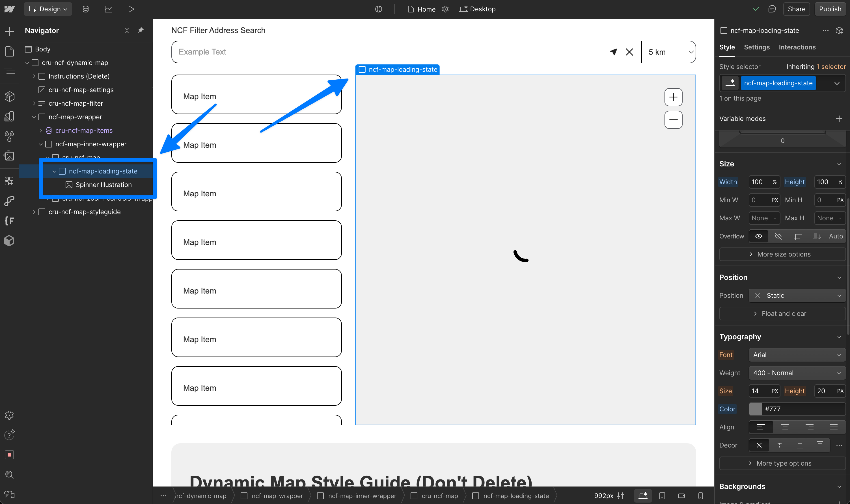Click the Share button

pos(796,9)
